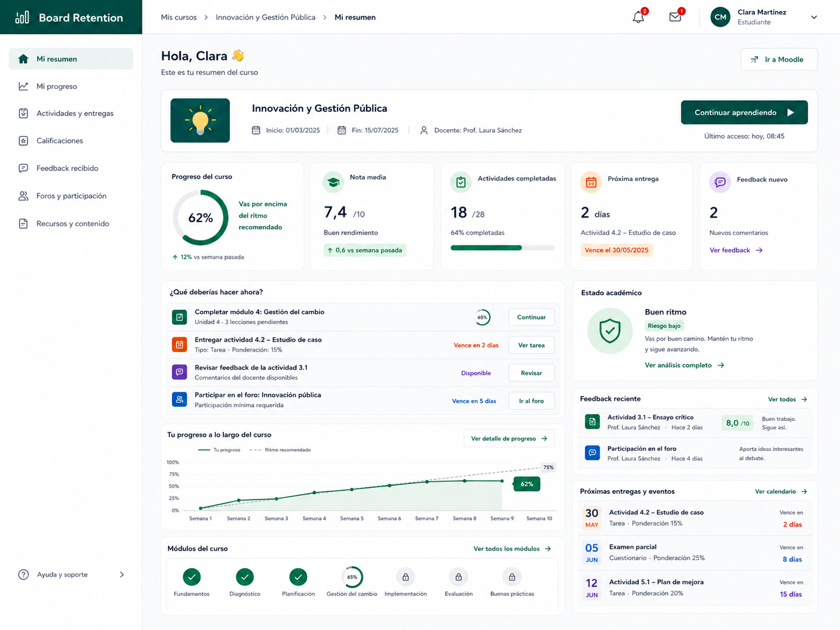Viewport: 840px width, 630px height.
Task: Open Ver todos los módulos link
Action: tap(512, 549)
